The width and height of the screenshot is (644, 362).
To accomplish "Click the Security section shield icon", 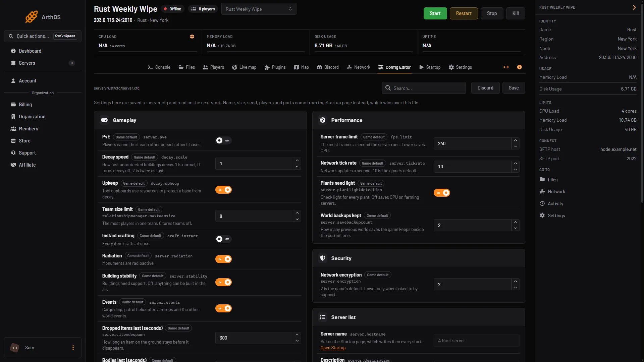I will tap(323, 258).
